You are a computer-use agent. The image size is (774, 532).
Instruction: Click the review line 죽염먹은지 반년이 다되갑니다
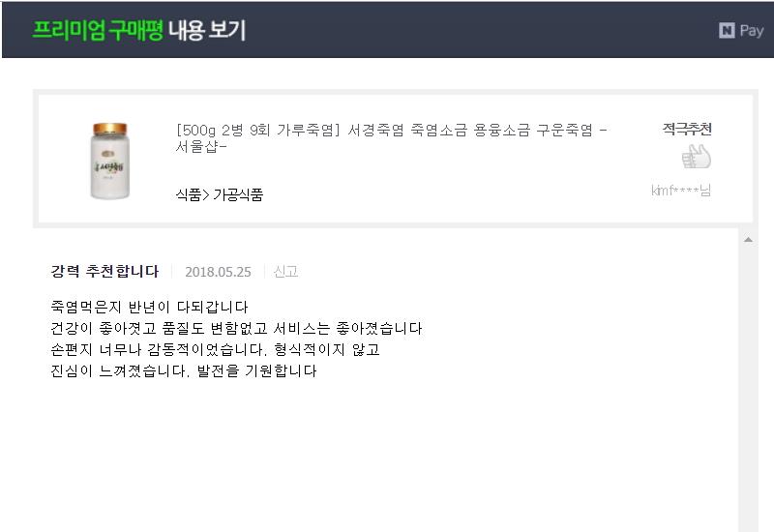[x=149, y=307]
